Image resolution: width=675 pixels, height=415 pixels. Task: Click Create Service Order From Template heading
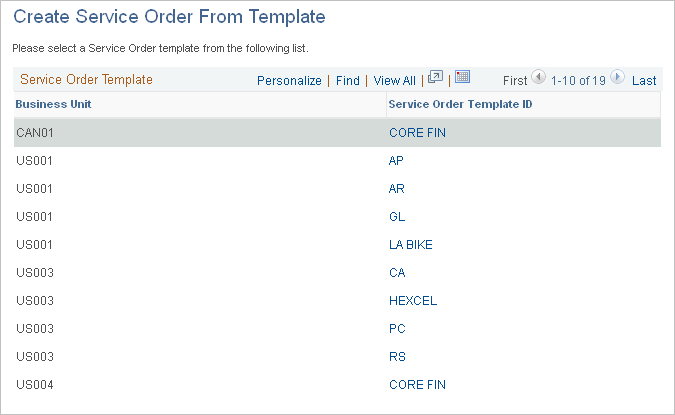[169, 17]
